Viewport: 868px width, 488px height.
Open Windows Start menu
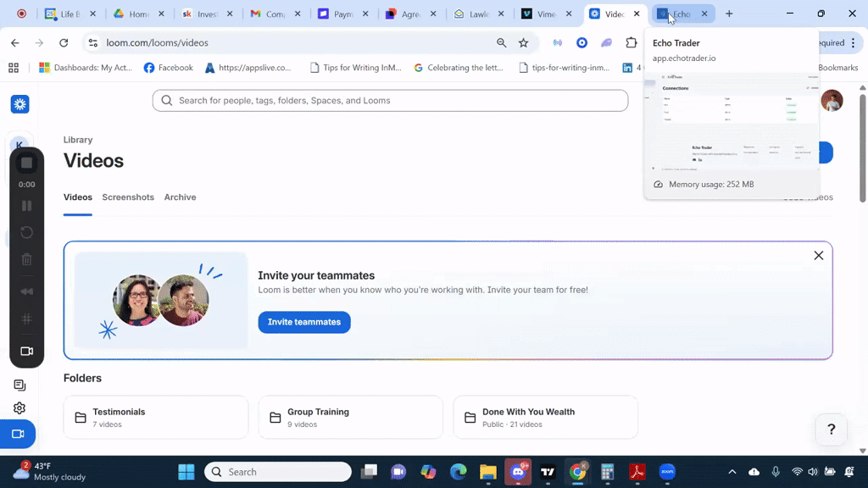(x=186, y=472)
